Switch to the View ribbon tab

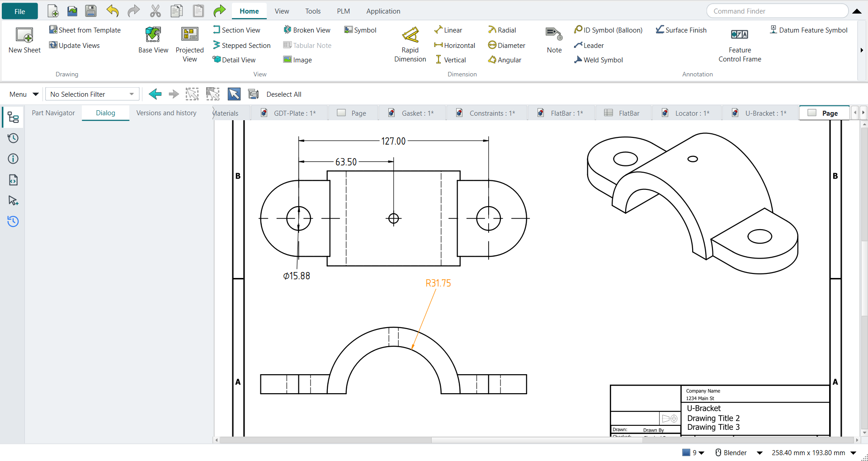[x=282, y=11]
